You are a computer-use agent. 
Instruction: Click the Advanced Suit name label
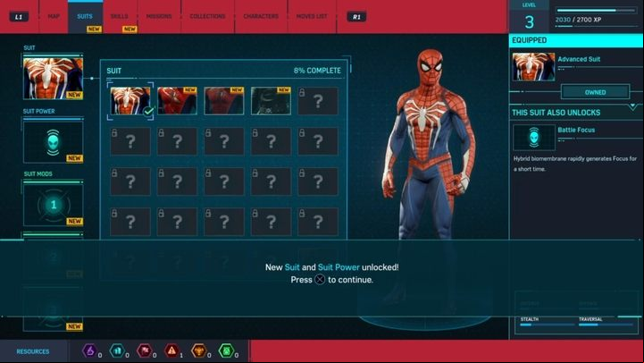click(x=579, y=59)
